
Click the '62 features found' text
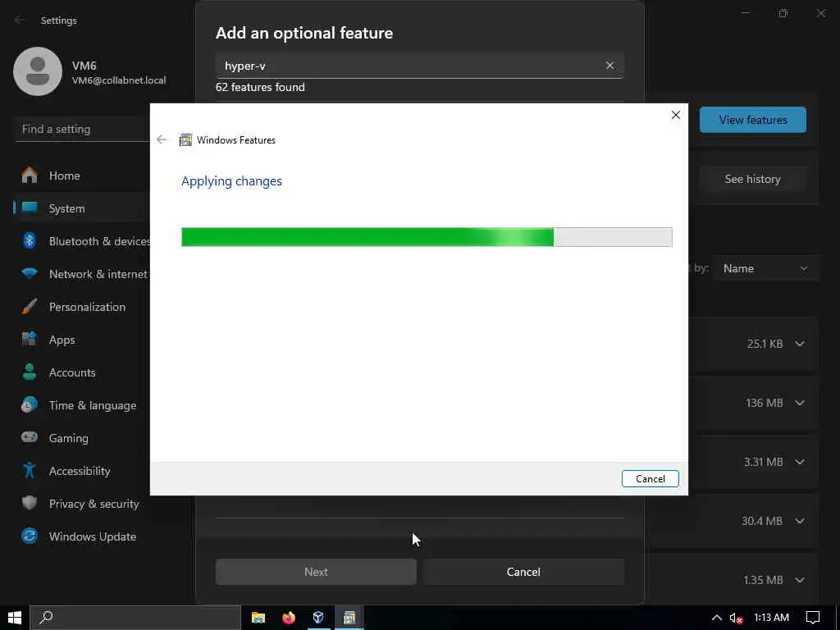260,87
